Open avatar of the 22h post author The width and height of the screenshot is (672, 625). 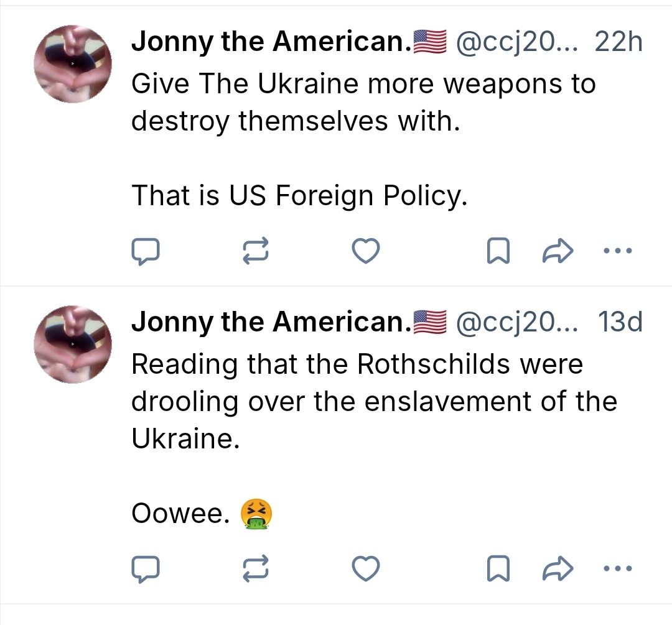73,63
